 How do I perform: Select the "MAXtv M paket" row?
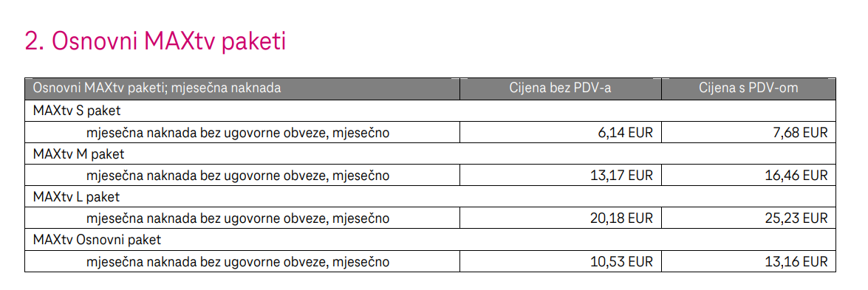click(430, 153)
